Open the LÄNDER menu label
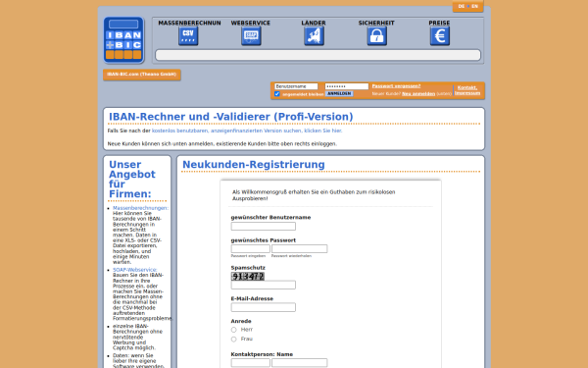The width and height of the screenshot is (588, 368). (314, 23)
